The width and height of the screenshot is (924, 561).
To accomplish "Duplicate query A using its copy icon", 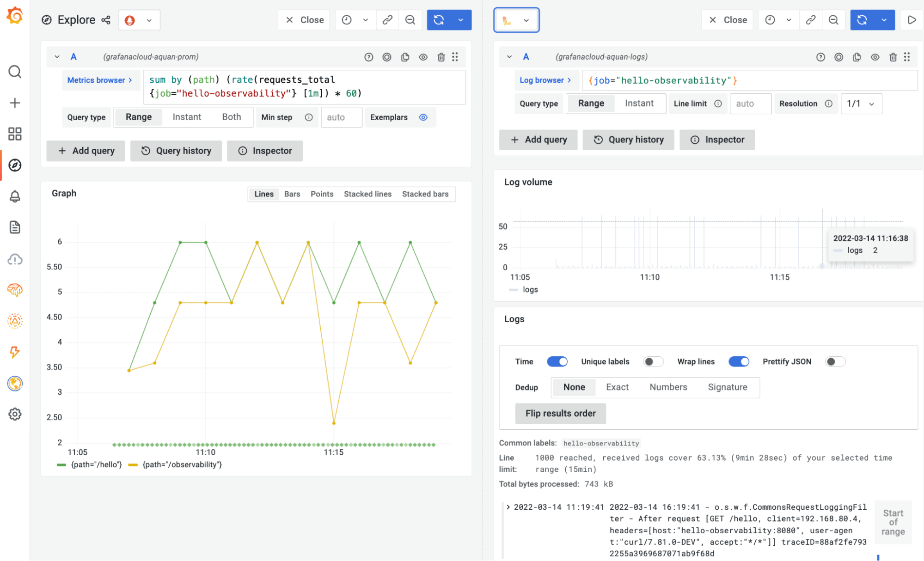I will pos(405,56).
